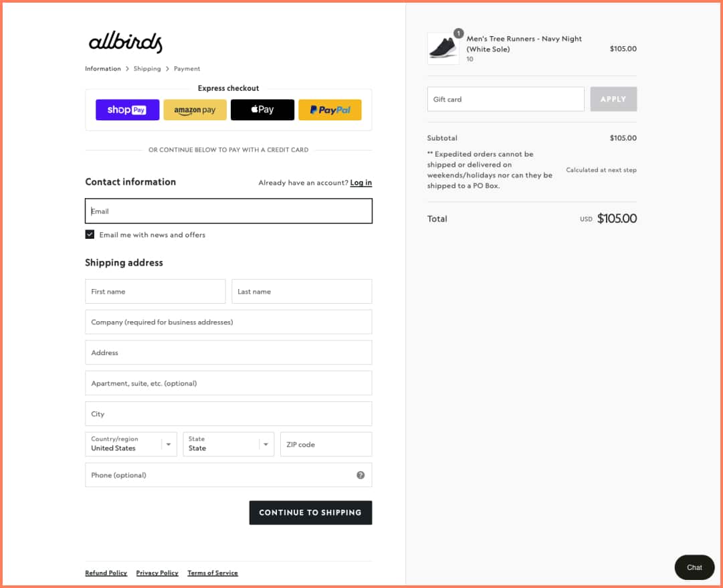The width and height of the screenshot is (723, 588).
Task: Open the Chat bubble
Action: [694, 567]
